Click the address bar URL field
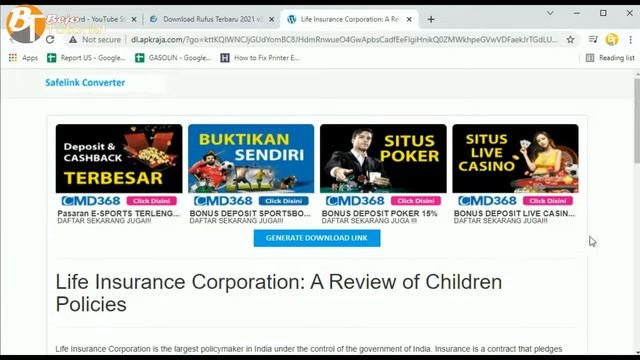 (344, 40)
